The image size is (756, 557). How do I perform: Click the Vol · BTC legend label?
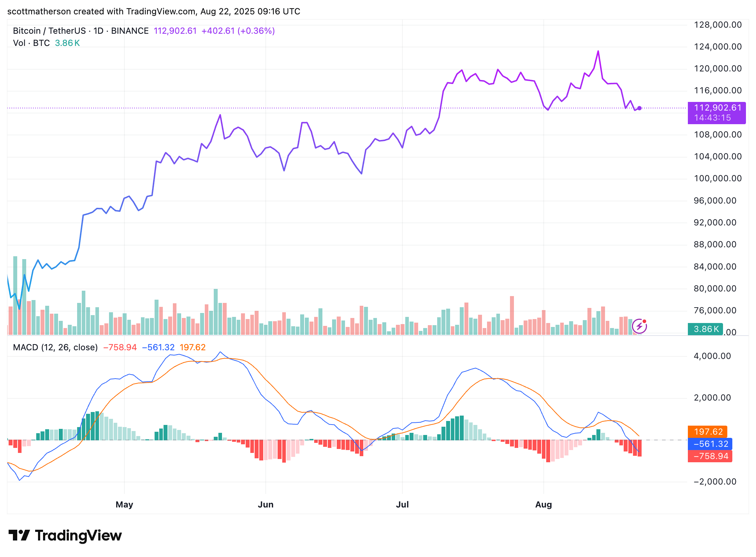pos(31,43)
